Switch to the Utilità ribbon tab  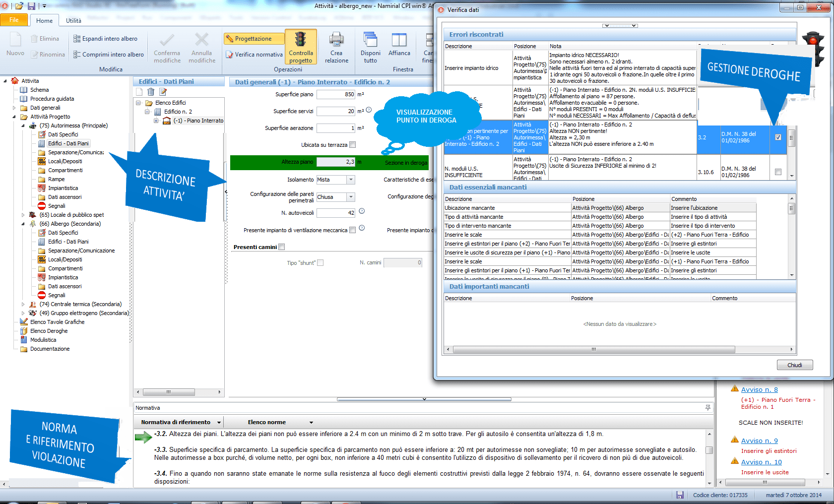point(73,20)
